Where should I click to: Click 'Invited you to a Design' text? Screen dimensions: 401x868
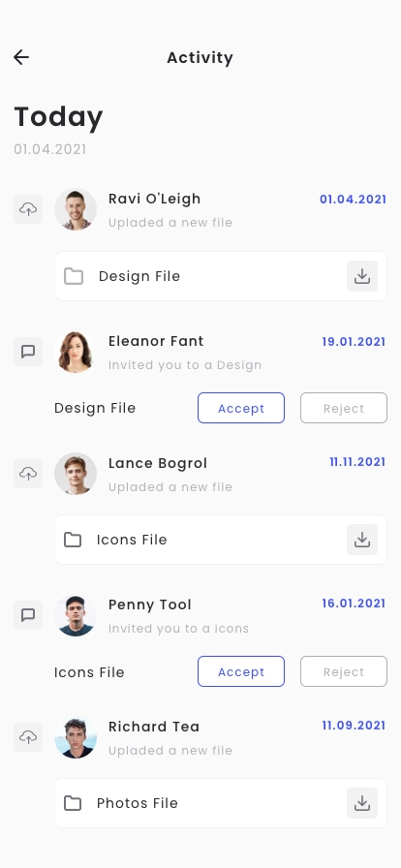[x=185, y=365]
